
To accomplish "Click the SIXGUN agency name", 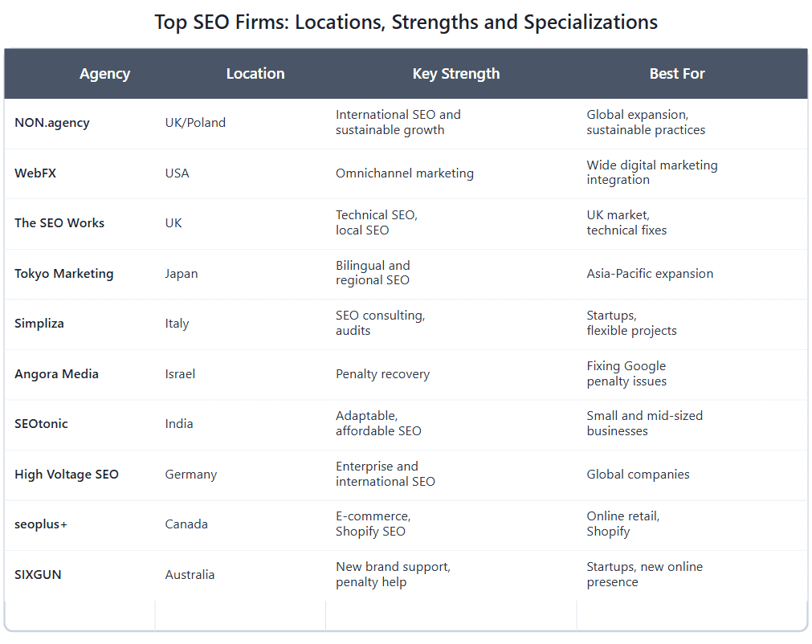I will pyautogui.click(x=39, y=575).
